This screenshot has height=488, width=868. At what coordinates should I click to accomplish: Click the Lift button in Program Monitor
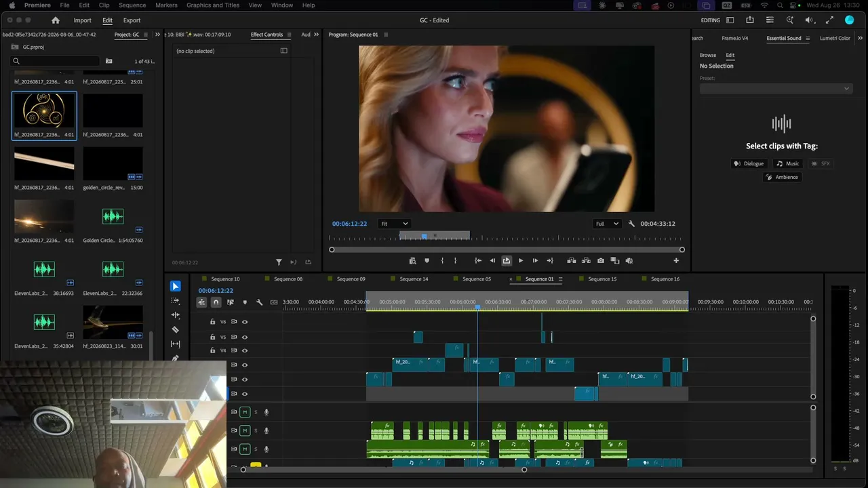[572, 260]
